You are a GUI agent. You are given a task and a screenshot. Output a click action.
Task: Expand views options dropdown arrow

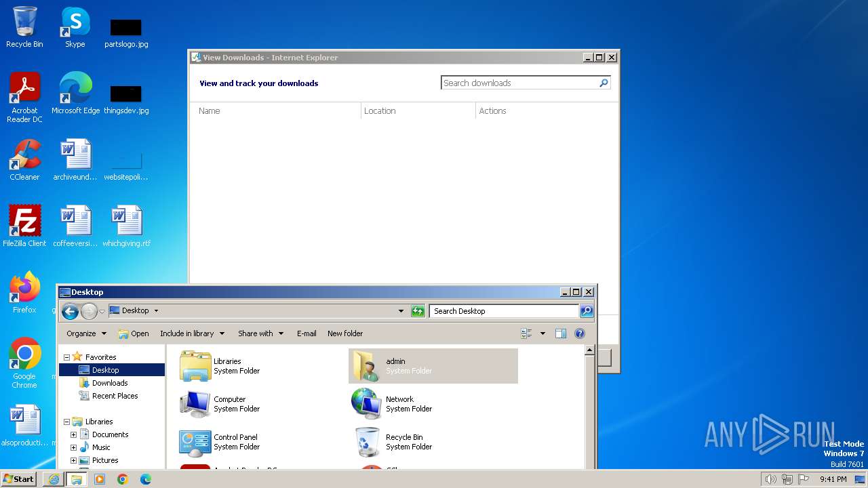point(542,333)
